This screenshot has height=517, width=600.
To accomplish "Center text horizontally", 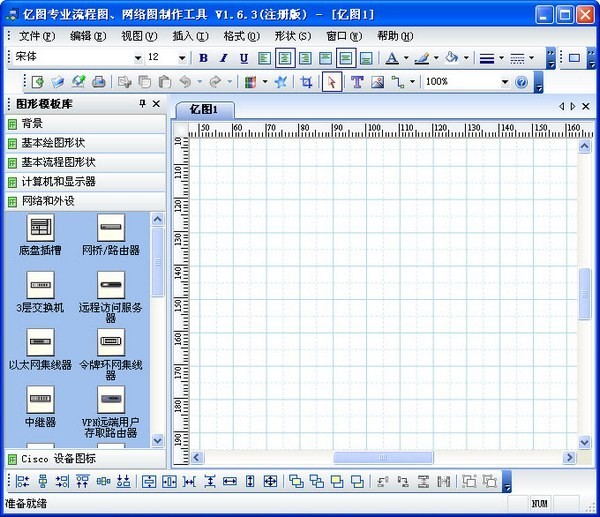I will click(285, 58).
